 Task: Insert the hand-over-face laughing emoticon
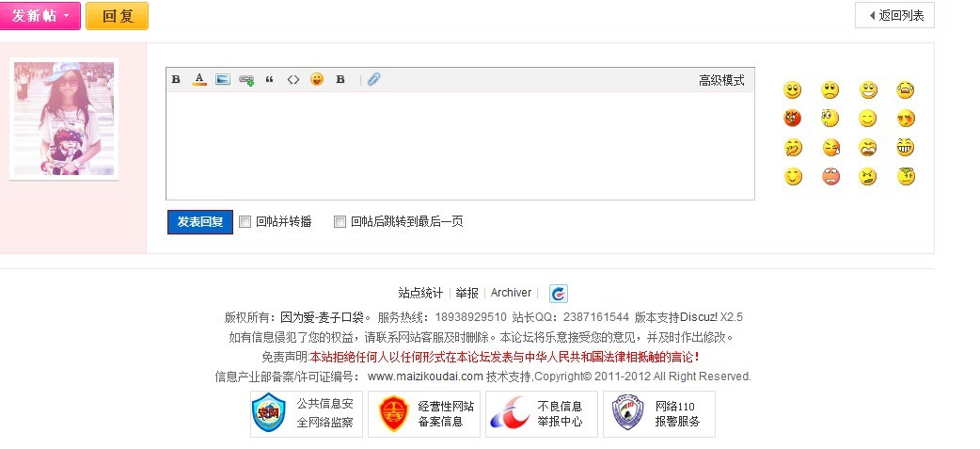point(793,148)
